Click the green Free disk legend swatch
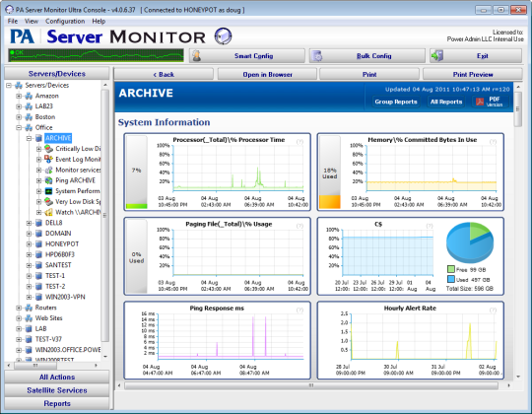This screenshot has height=414, width=532. click(451, 269)
